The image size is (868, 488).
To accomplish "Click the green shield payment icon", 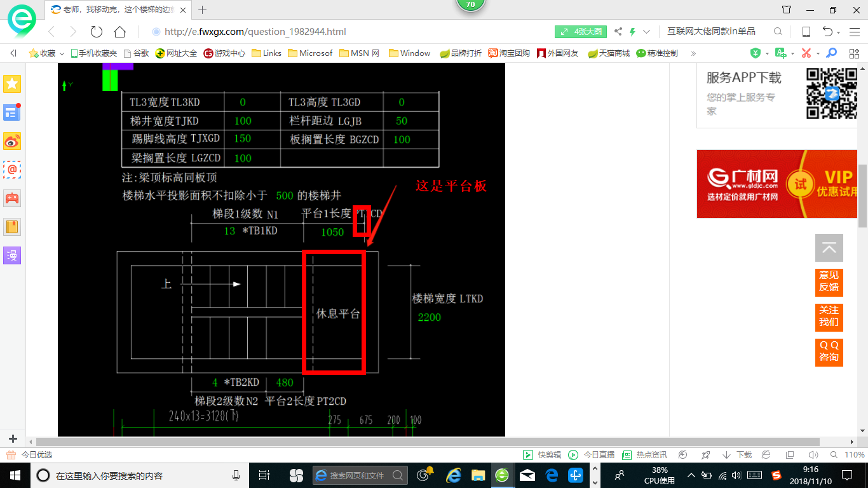I will point(756,53).
